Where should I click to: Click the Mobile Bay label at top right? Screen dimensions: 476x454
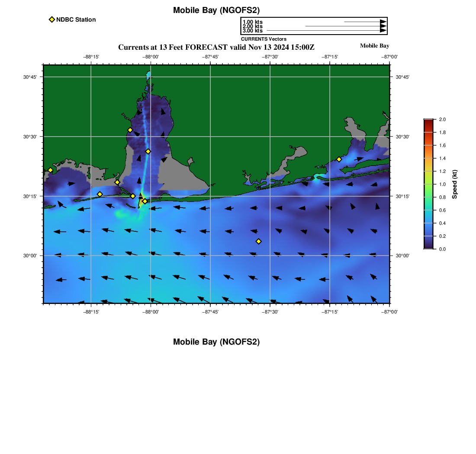coord(375,46)
